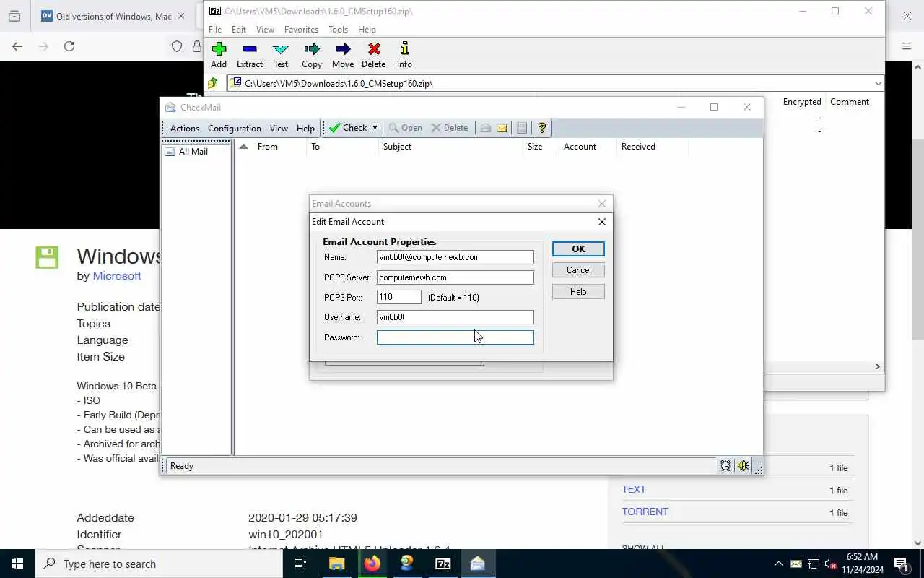Click the alarm clock icon in CheckMail status bar
This screenshot has height=578, width=924.
(725, 466)
